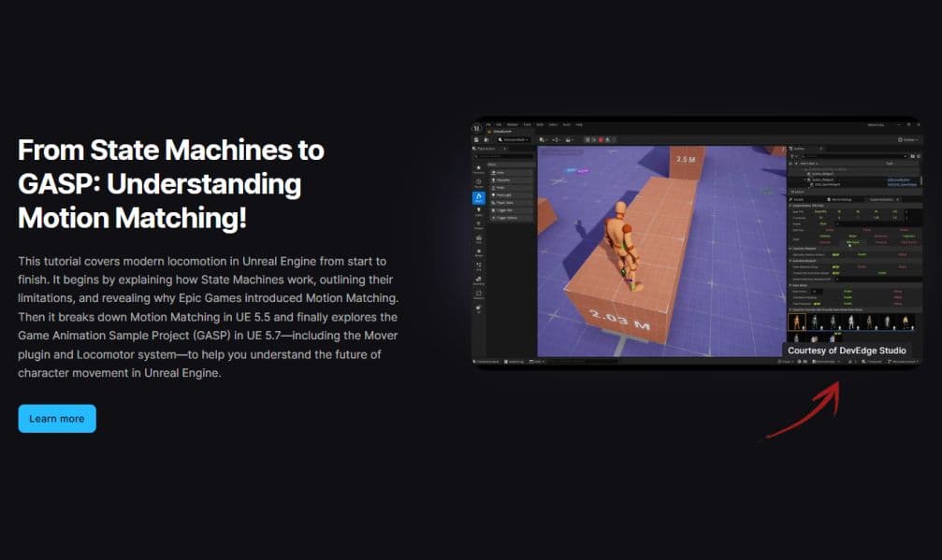Open the Selection Mode dropdown

(514, 140)
